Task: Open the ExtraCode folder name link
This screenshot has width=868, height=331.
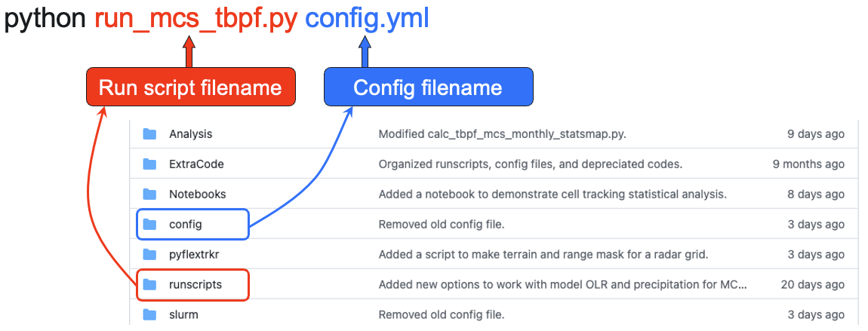Action: [x=196, y=164]
